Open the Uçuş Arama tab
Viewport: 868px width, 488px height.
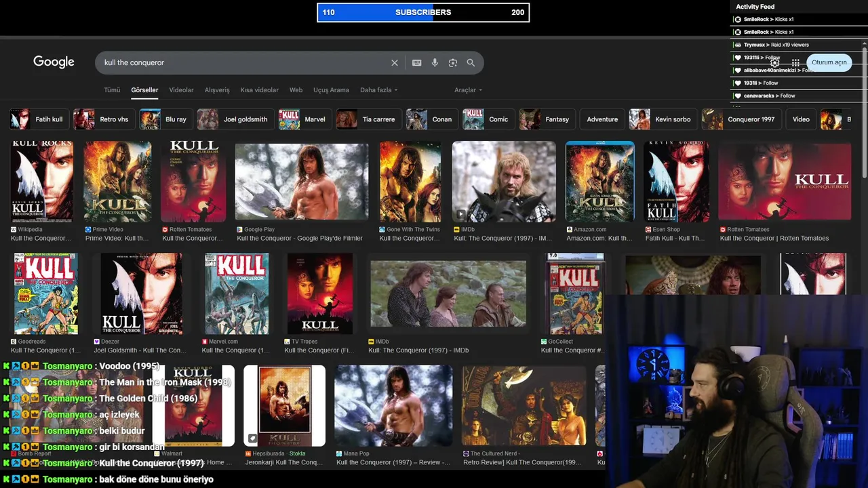click(331, 89)
